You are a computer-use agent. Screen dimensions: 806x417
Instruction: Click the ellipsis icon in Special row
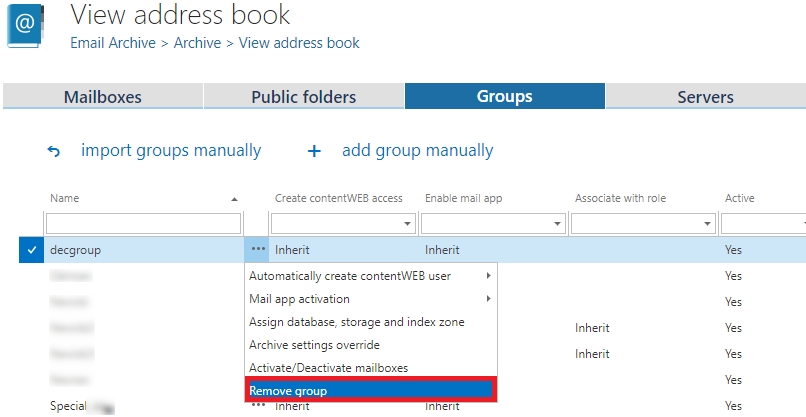click(258, 406)
